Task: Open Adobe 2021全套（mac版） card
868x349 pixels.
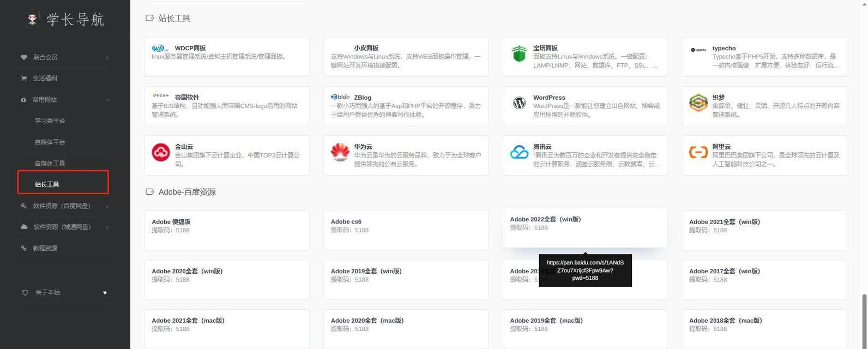Action: click(x=227, y=329)
